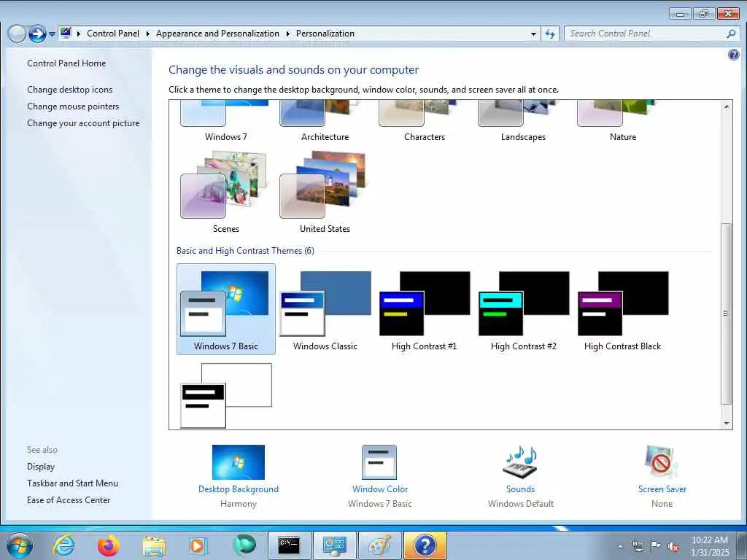
Task: Open the Screen Saver icon
Action: click(662, 462)
